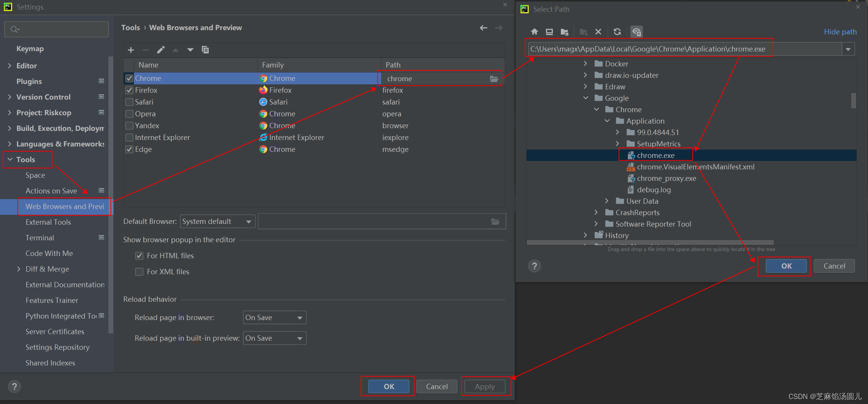Enable the Safari browser checkbox
Screen dimensions: 868x404
[129, 102]
